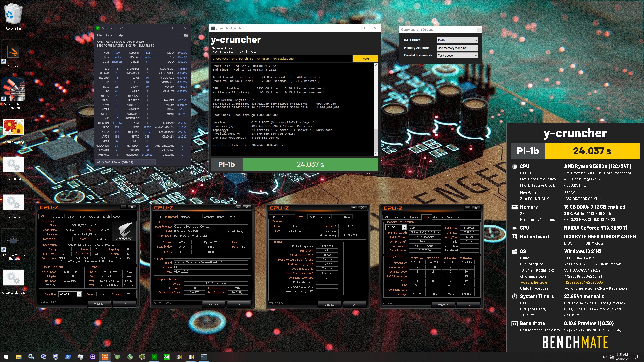
Task: Open PowerShell from the taskbar
Action: [68, 357]
